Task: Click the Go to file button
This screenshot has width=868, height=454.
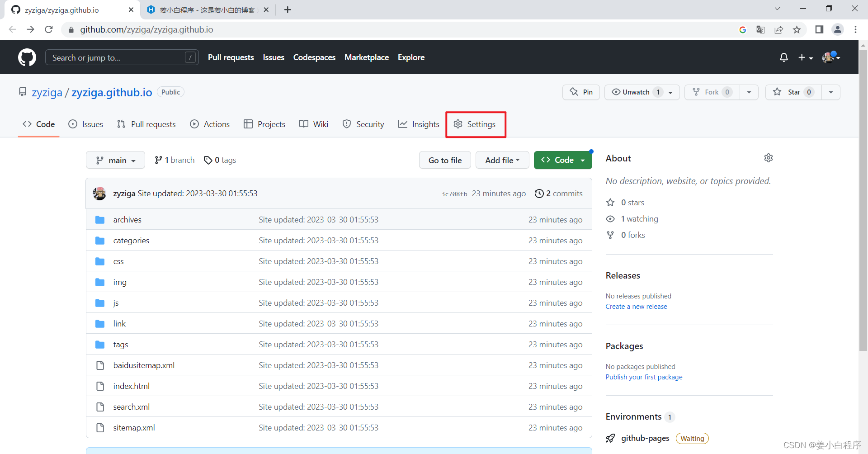Action: 445,160
